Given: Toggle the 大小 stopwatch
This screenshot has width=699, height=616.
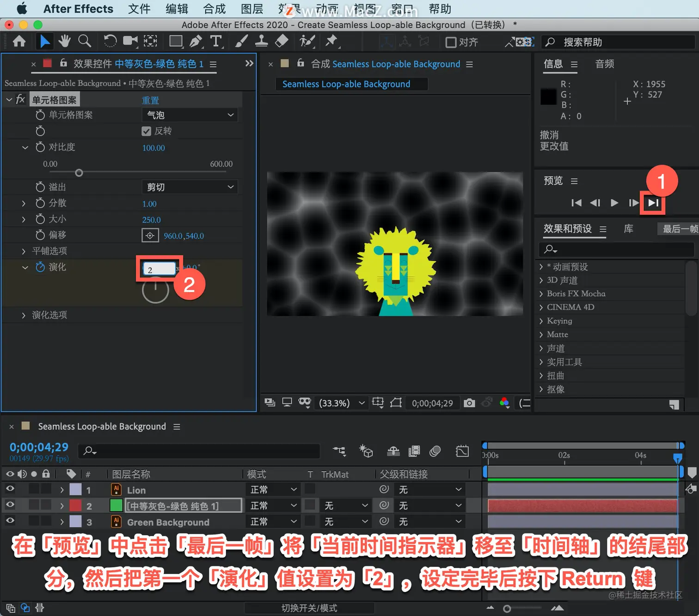Looking at the screenshot, I should [40, 219].
